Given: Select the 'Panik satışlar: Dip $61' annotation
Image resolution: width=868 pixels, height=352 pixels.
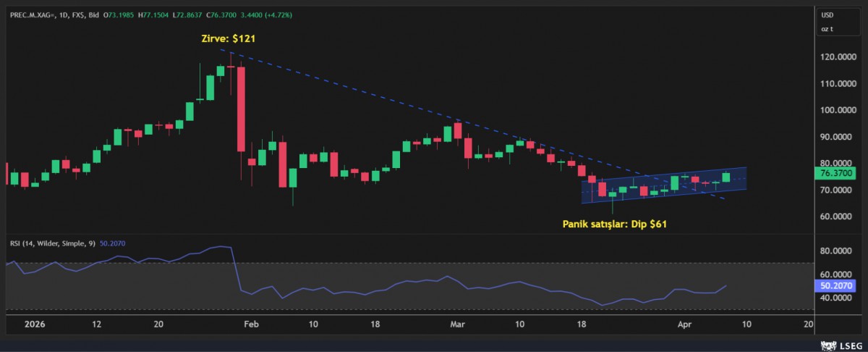Looking at the screenshot, I should [614, 225].
